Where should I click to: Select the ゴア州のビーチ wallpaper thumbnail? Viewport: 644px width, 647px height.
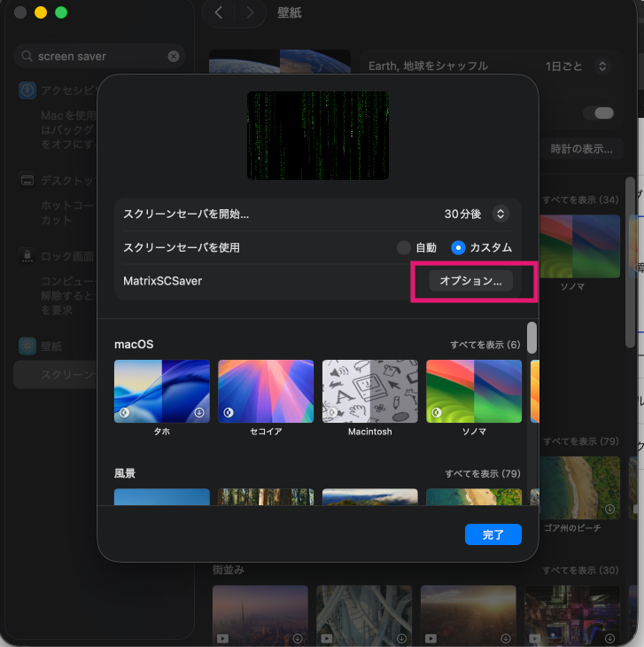click(580, 487)
